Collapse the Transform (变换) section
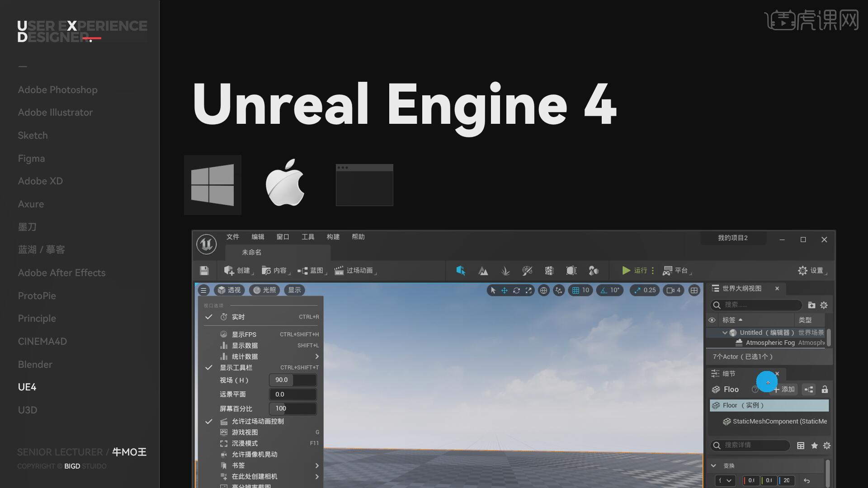868x488 pixels. pos(714,465)
